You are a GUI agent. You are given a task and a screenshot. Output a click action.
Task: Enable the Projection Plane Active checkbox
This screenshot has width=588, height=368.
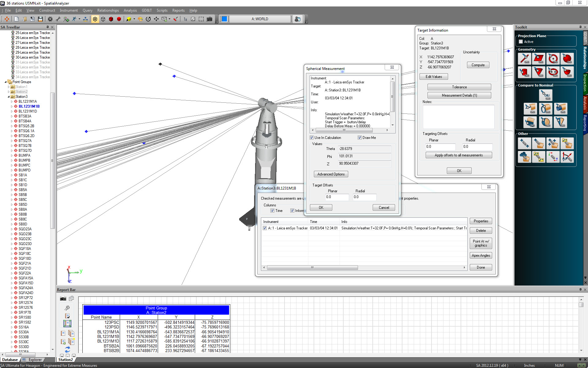tap(521, 42)
